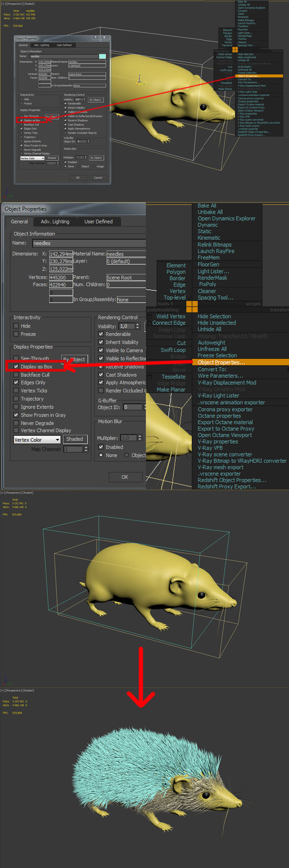Click Object ID field in enlarged dialog
The image size is (289, 868).
pos(133,407)
